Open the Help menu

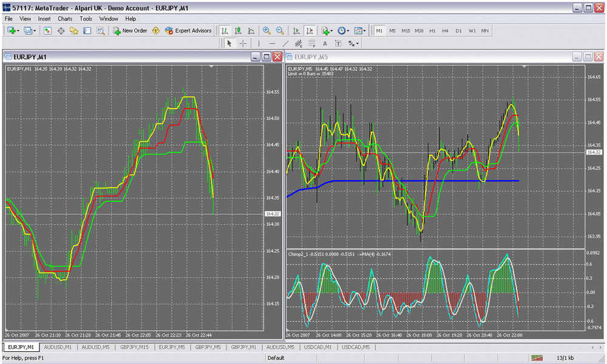(131, 19)
